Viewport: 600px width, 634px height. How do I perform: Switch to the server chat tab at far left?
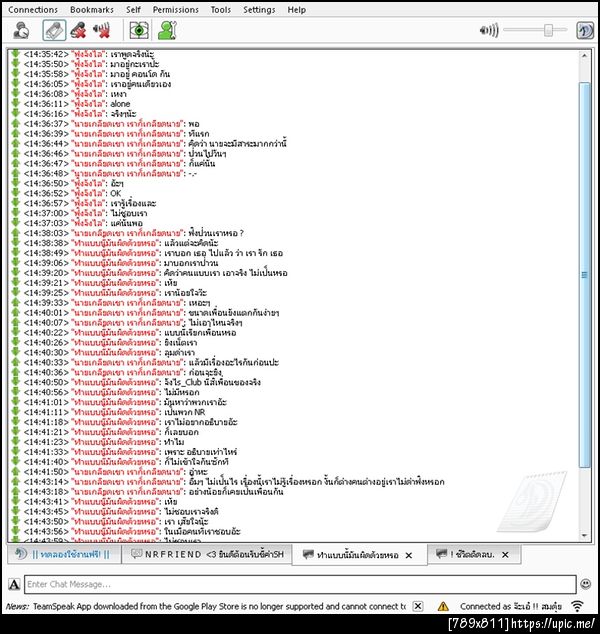(x=64, y=554)
